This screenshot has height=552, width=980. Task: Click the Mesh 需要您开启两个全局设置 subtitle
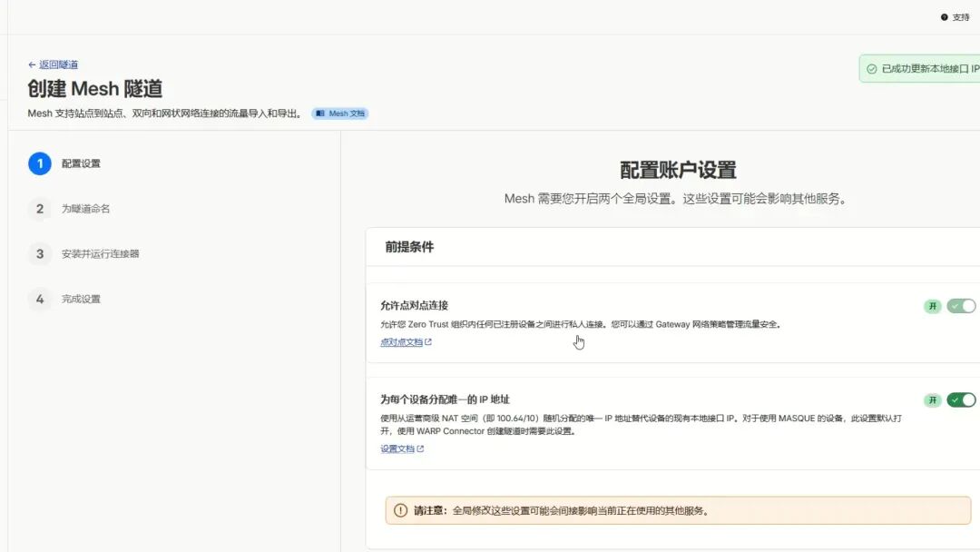click(676, 199)
